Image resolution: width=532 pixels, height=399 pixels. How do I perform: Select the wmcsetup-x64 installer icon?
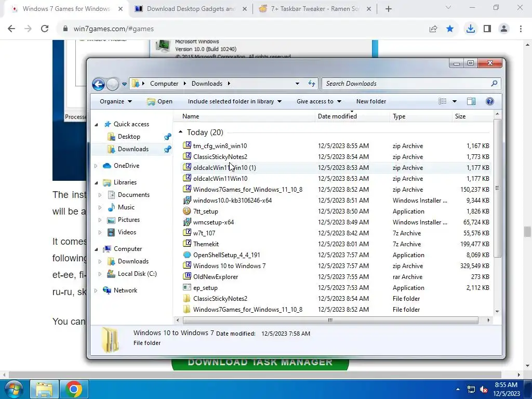click(x=187, y=222)
